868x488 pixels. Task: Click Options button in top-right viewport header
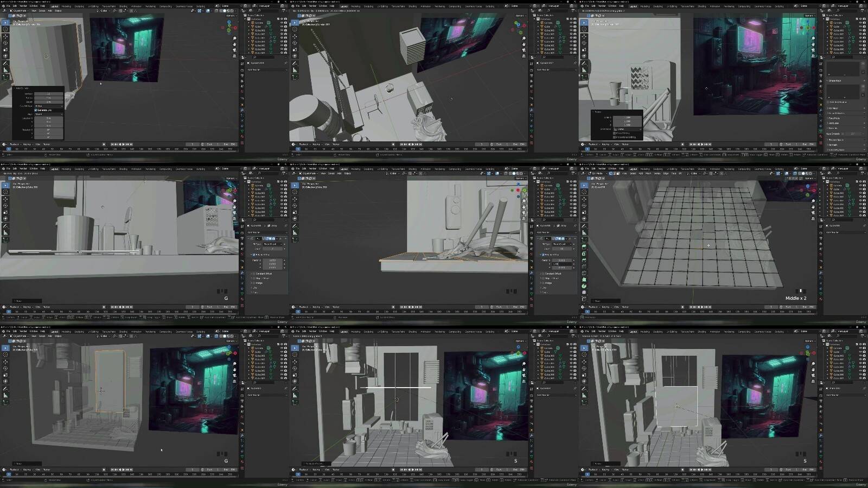click(809, 16)
